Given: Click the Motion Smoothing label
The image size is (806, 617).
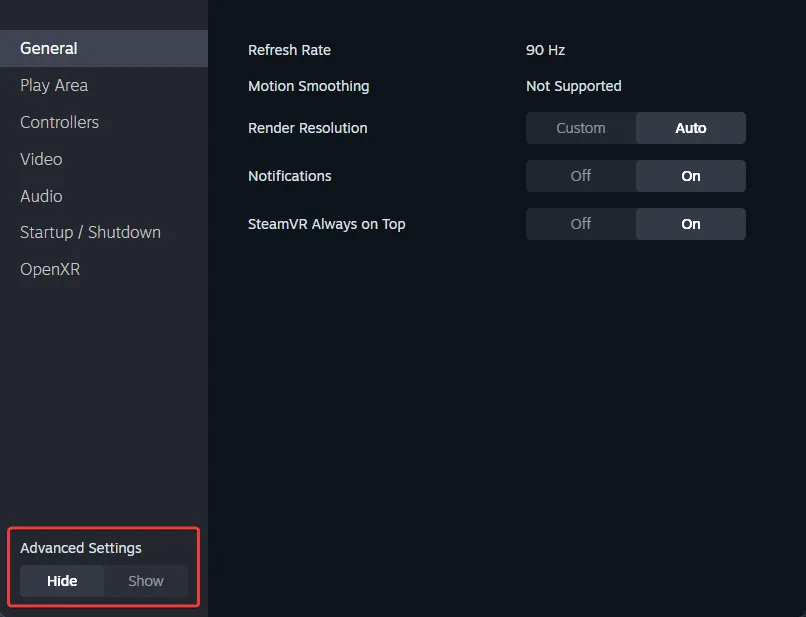Looking at the screenshot, I should (308, 86).
